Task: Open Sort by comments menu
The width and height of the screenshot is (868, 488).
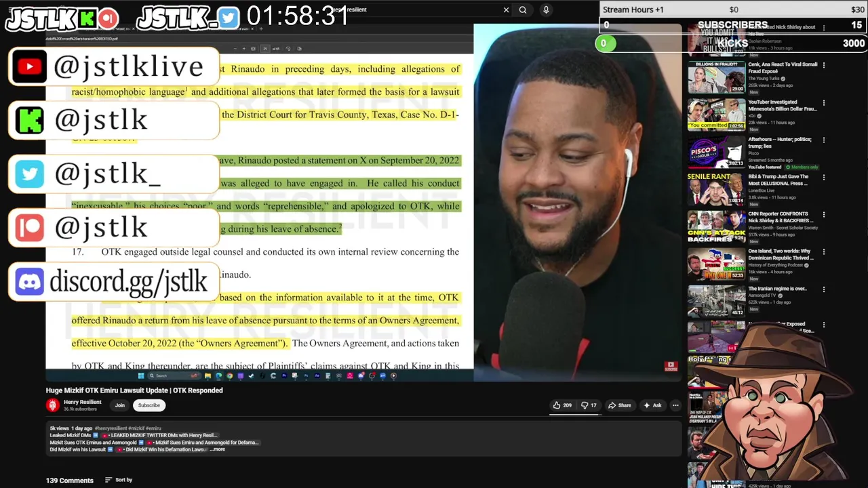Action: click(119, 480)
